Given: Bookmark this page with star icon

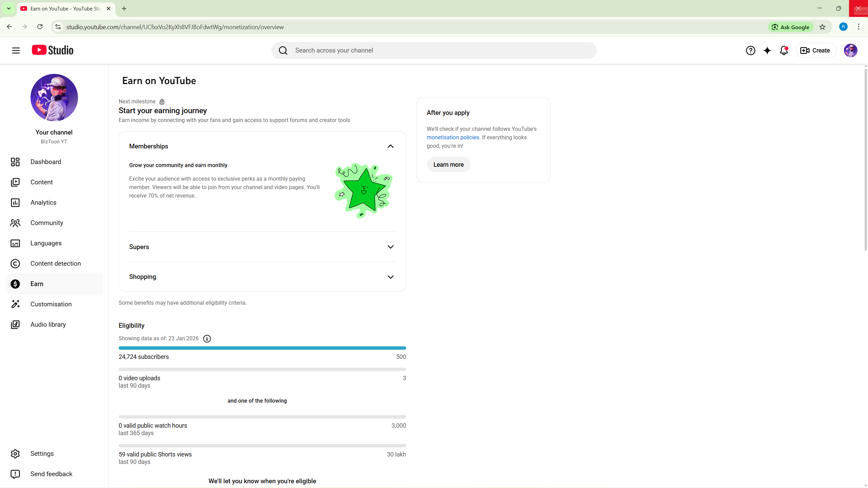Looking at the screenshot, I should pos(822,27).
